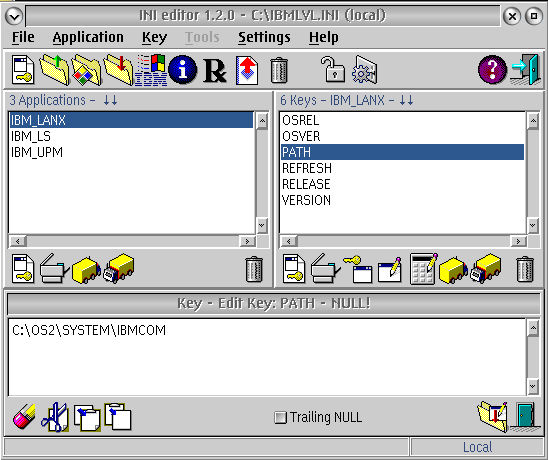The width and height of the screenshot is (548, 460).
Task: Open the window system menu arrow button
Action: [14, 16]
